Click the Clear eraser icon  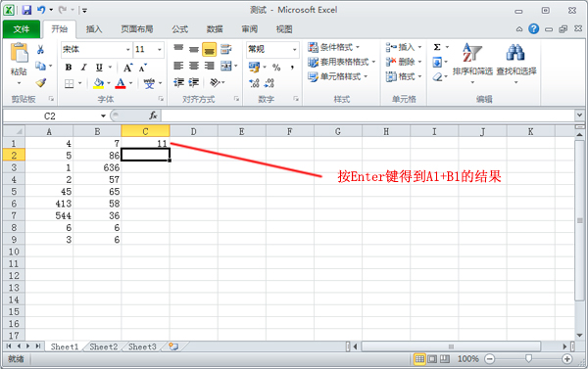pos(437,77)
